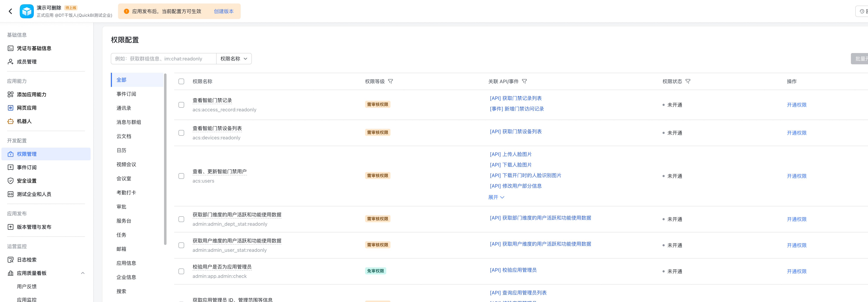Click the blue cube app logo
The image size is (868, 302).
(x=27, y=11)
